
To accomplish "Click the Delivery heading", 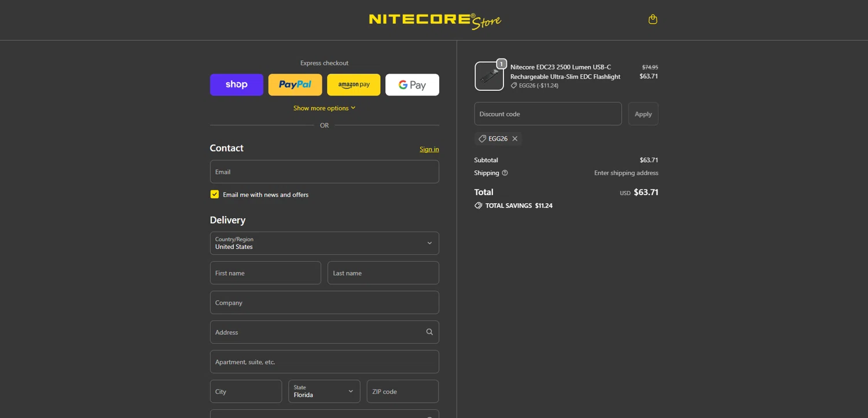I will (x=227, y=220).
